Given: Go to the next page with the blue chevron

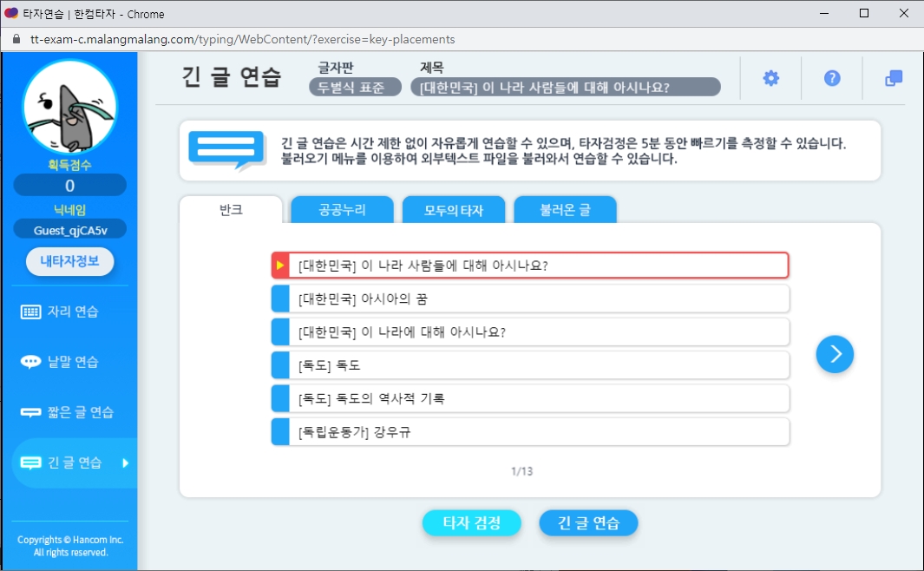Looking at the screenshot, I should (835, 354).
